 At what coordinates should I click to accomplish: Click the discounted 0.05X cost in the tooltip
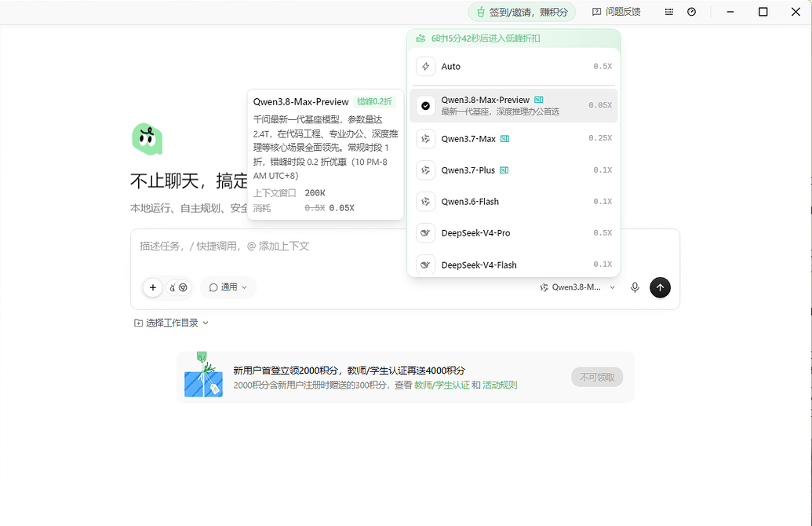342,208
